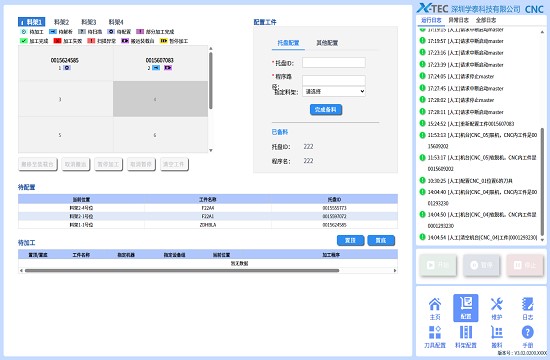Switch to the 料架1 tab

32,22
